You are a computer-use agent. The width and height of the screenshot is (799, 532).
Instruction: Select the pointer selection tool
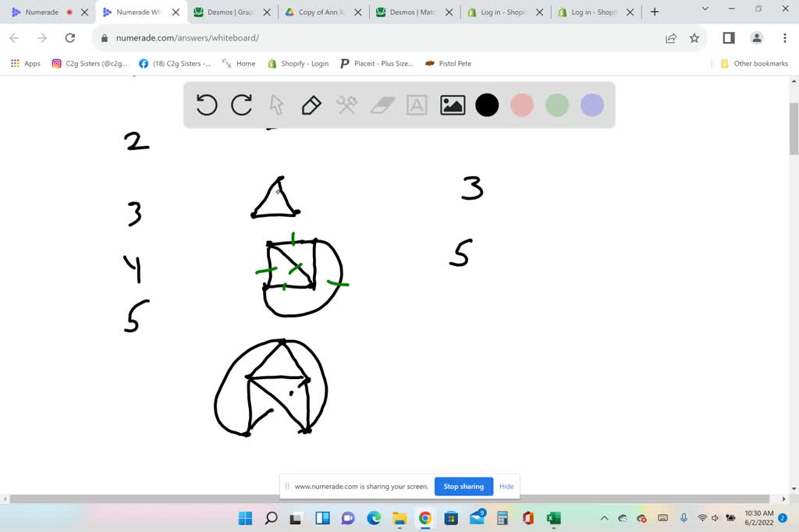pyautogui.click(x=276, y=105)
